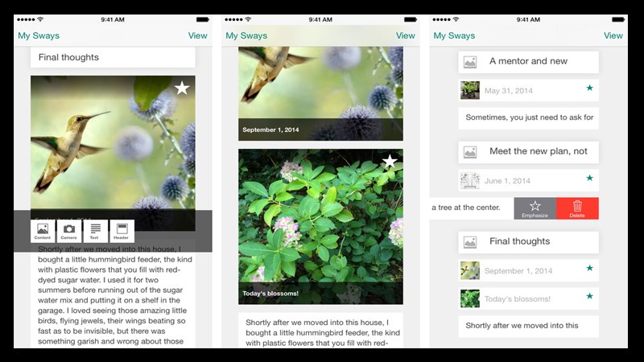Select 'Final thoughts' heading in the outline list
The height and width of the screenshot is (362, 644).
(x=519, y=241)
